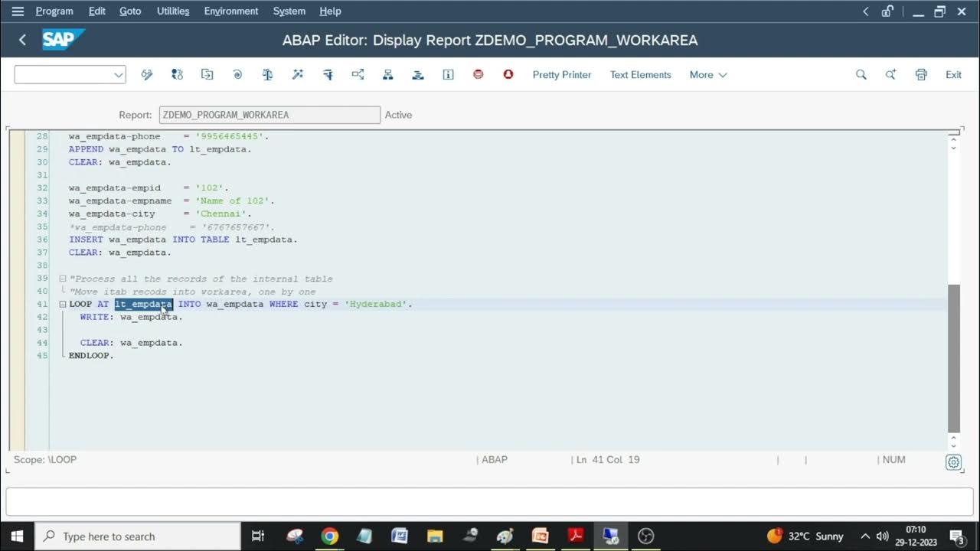Go back with the arrow beside the SAP logo
The image size is (980, 551).
[22, 40]
